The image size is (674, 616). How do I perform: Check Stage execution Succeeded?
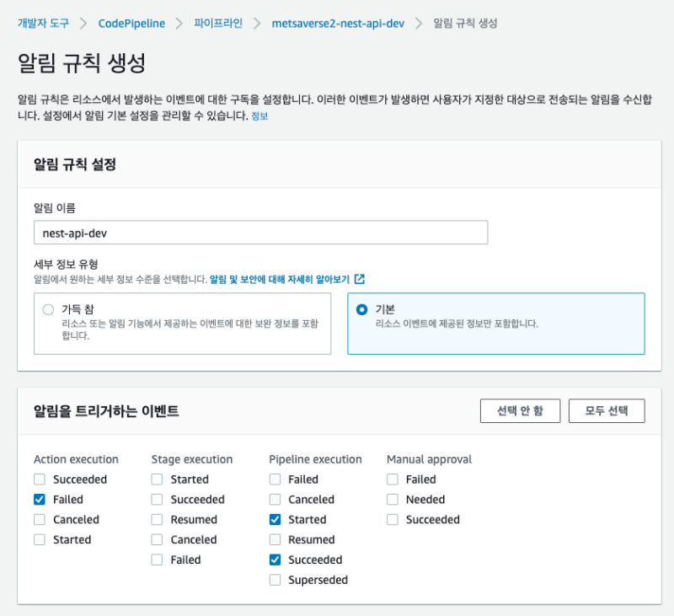click(157, 500)
